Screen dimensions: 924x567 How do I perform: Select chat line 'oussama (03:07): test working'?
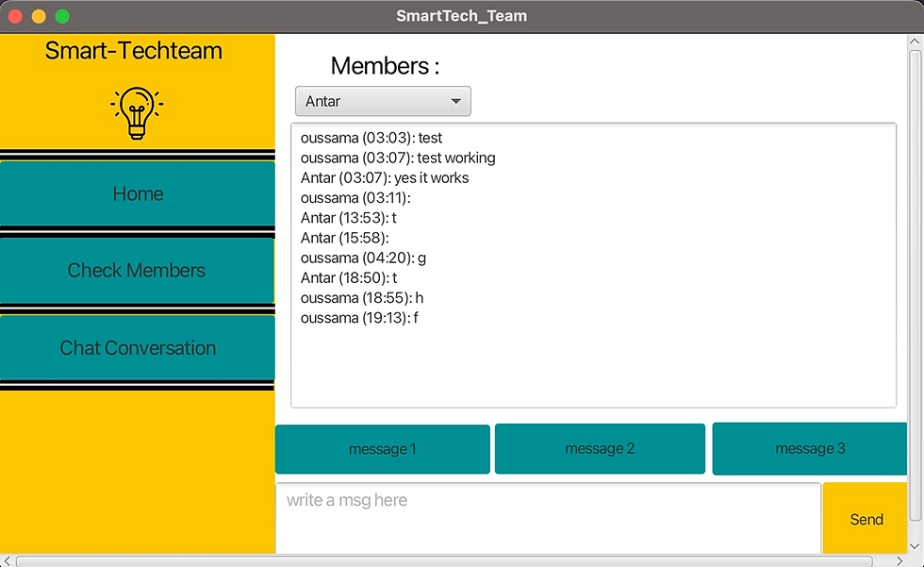click(x=398, y=158)
